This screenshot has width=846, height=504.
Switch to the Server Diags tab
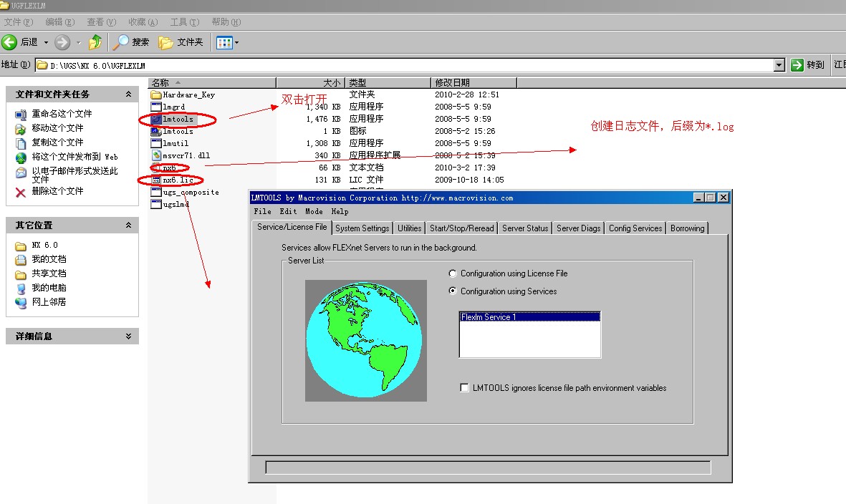578,228
